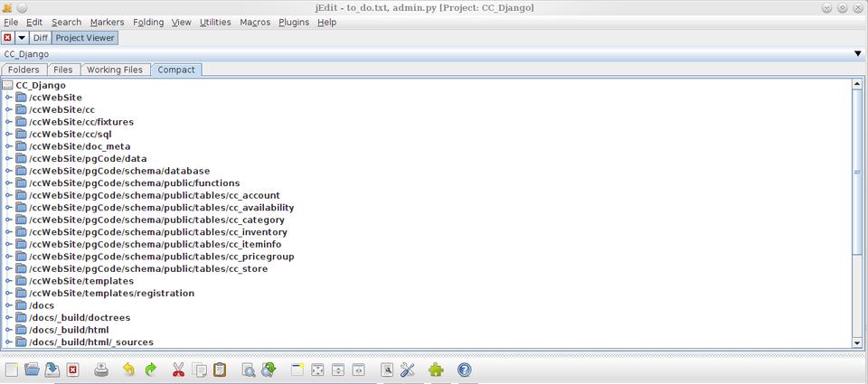Image resolution: width=868 pixels, height=384 pixels.
Task: Select the /ccWebSite/templates/registration row text
Action: pos(112,294)
